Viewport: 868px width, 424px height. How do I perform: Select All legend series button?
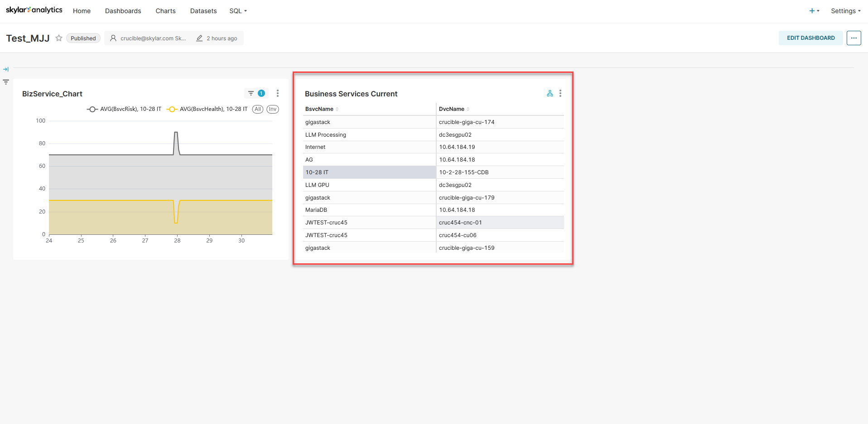[x=258, y=109]
